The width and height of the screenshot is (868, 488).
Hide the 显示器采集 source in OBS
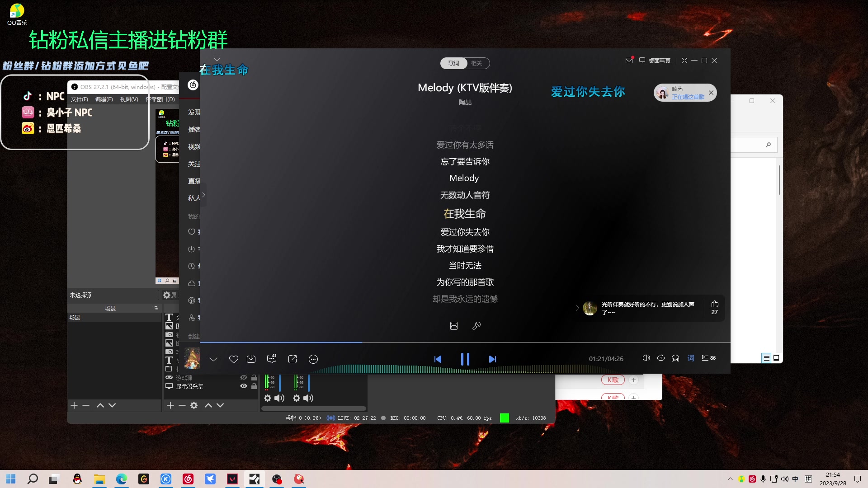click(x=244, y=386)
